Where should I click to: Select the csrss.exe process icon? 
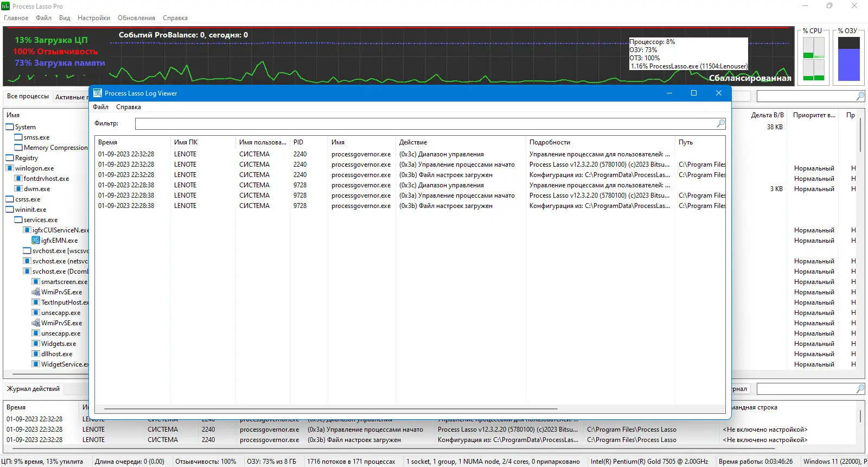pos(10,199)
